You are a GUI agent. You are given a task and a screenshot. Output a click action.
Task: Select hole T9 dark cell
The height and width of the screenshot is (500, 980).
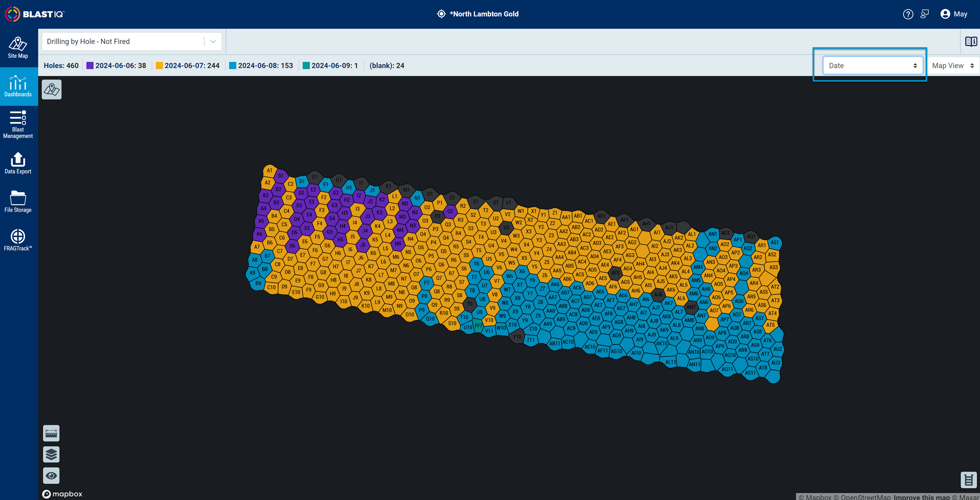(x=470, y=304)
